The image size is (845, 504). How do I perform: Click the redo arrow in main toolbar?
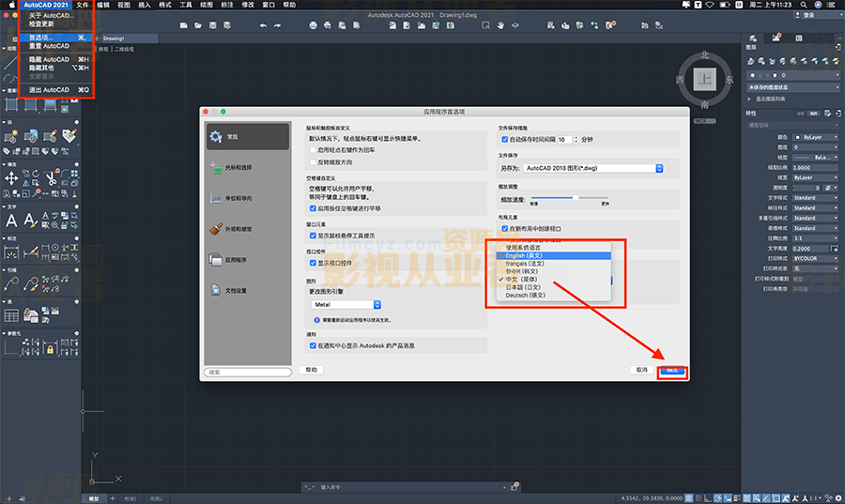(278, 25)
